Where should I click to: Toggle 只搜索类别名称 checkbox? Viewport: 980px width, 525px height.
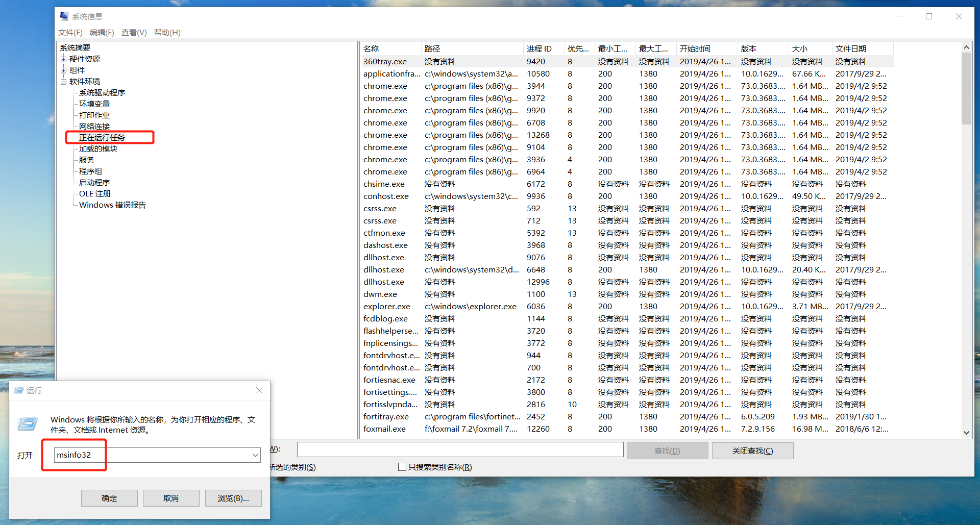click(402, 467)
